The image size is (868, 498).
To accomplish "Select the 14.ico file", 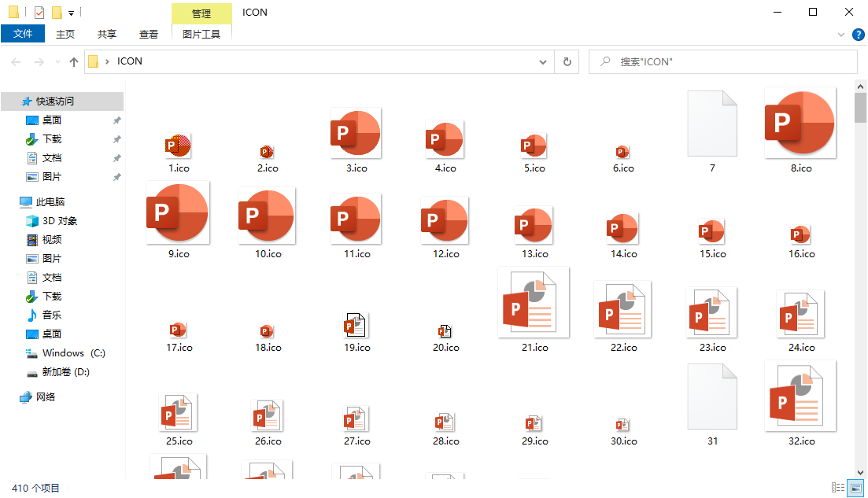I will 623,228.
